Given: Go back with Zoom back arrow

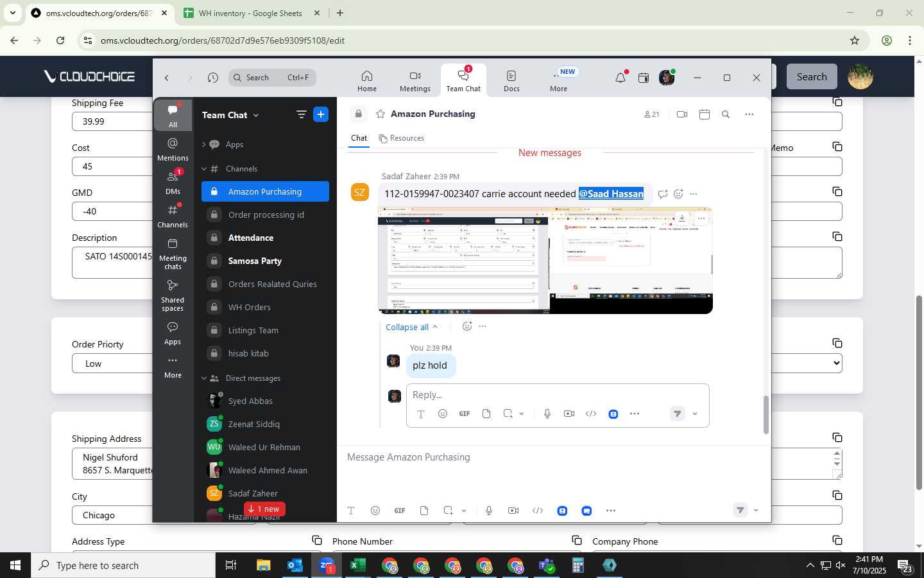Looking at the screenshot, I should 167,78.
